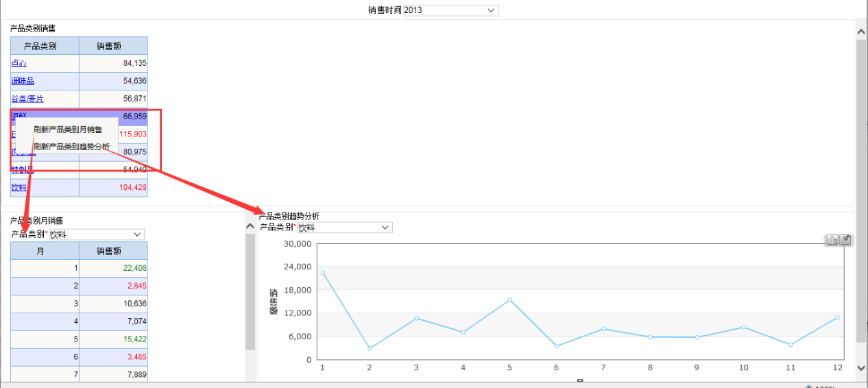Screen dimensions: 868x388
Task: Select the 7,074 monthly sales cell
Action: pos(113,322)
